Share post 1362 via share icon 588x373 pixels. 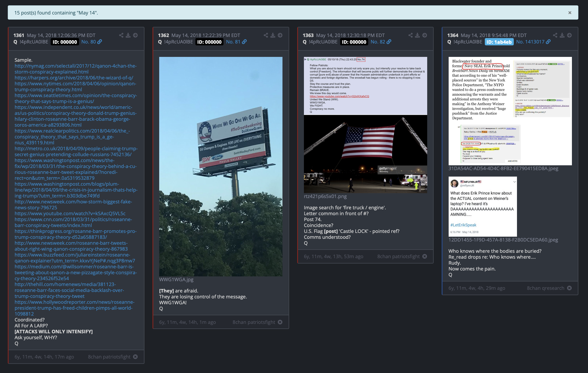pos(266,35)
